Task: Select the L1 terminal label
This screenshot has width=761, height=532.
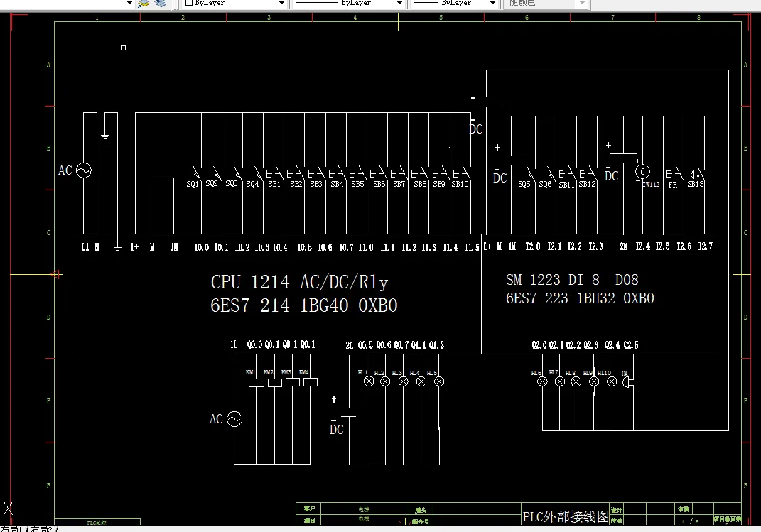Action: tap(85, 247)
